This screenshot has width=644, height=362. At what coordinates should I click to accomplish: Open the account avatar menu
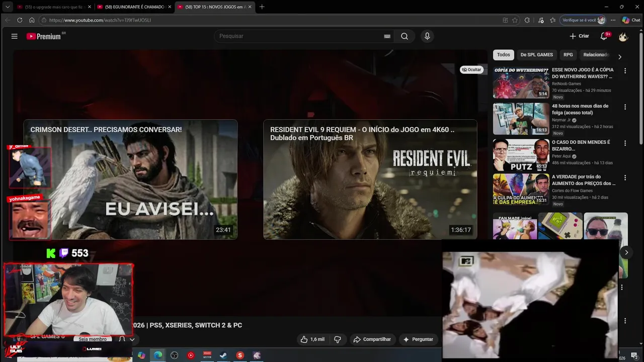click(x=623, y=36)
